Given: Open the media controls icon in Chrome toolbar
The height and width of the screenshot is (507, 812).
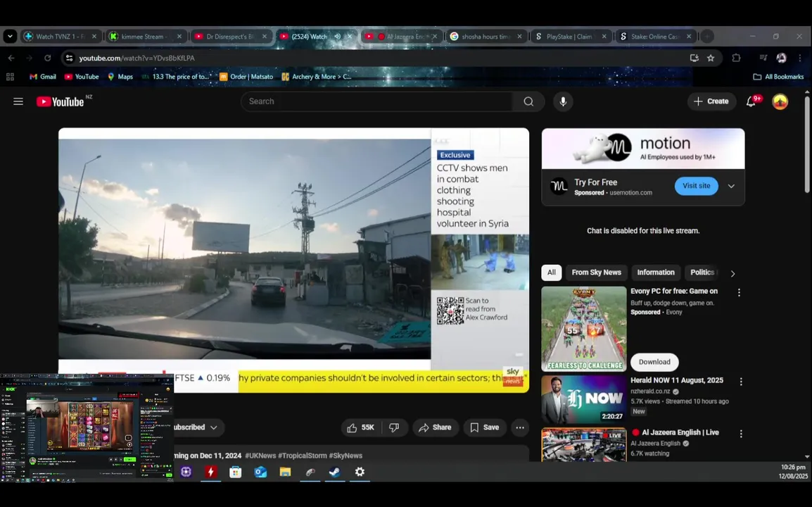Looking at the screenshot, I should [x=763, y=58].
